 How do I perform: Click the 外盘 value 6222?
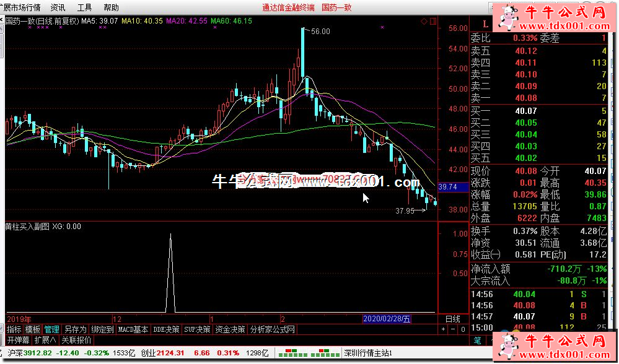coord(526,218)
